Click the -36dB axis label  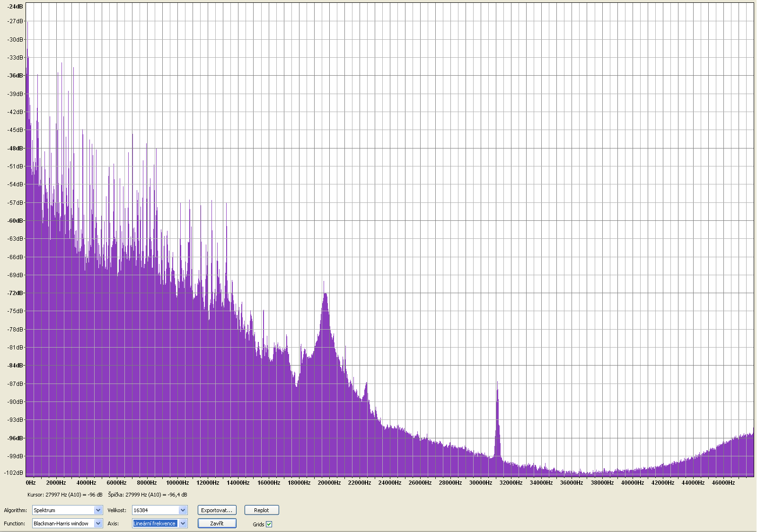pos(15,76)
